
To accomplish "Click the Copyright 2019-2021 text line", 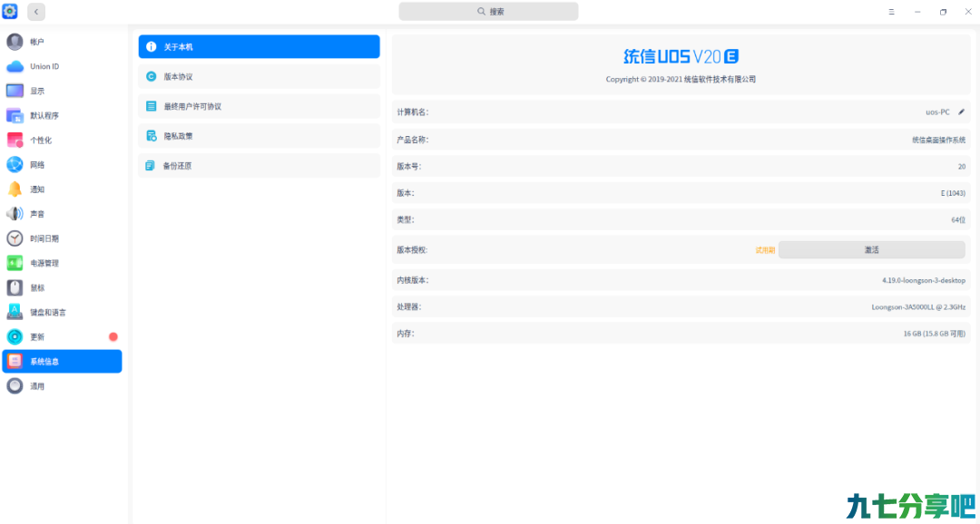I will coord(681,79).
